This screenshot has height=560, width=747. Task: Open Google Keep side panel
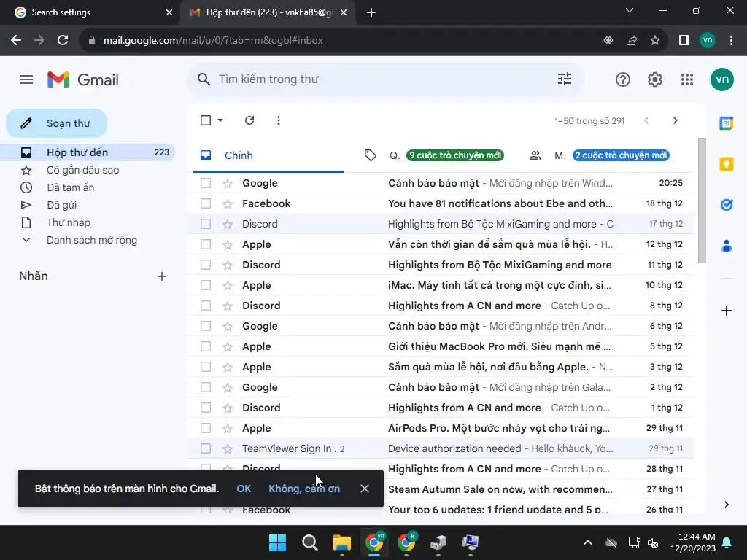pos(727,164)
